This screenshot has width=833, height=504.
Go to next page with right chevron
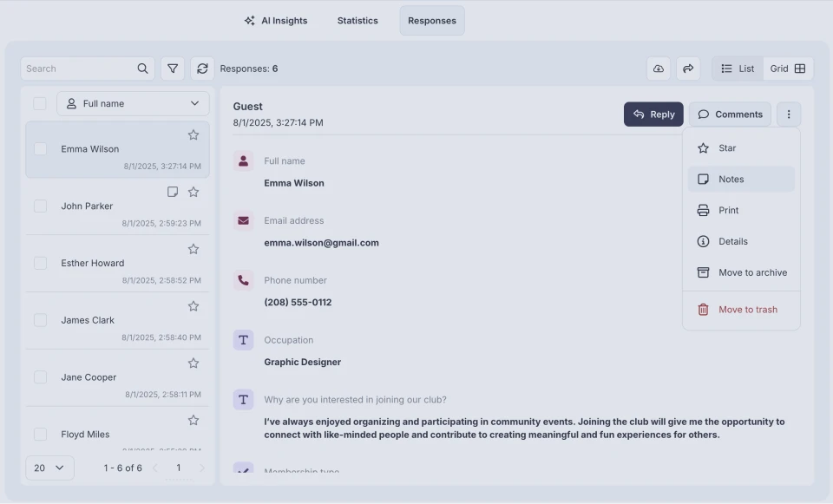(201, 468)
